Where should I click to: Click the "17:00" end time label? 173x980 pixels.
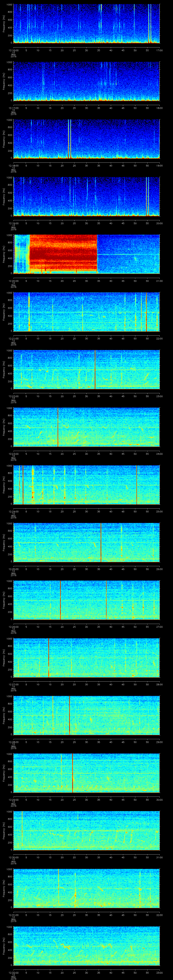[159, 50]
